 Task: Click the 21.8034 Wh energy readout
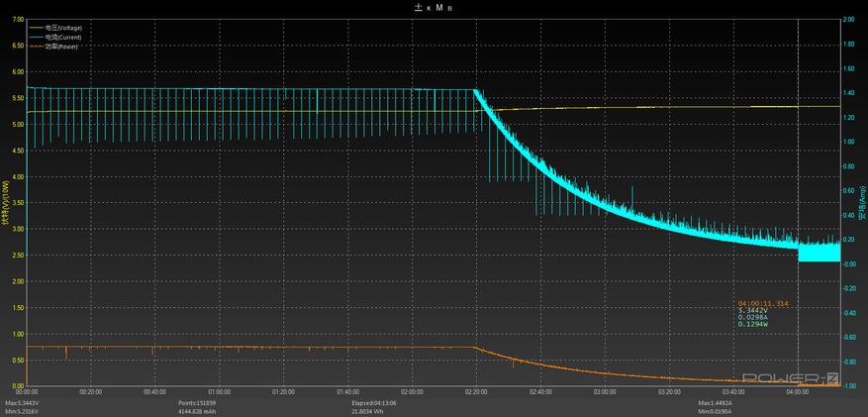(x=371, y=411)
